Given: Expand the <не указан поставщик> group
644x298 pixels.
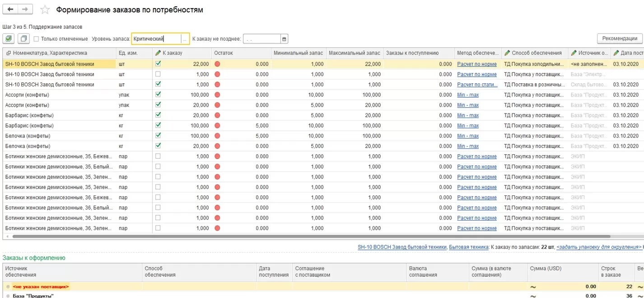Looking at the screenshot, I should pyautogui.click(x=8, y=287).
